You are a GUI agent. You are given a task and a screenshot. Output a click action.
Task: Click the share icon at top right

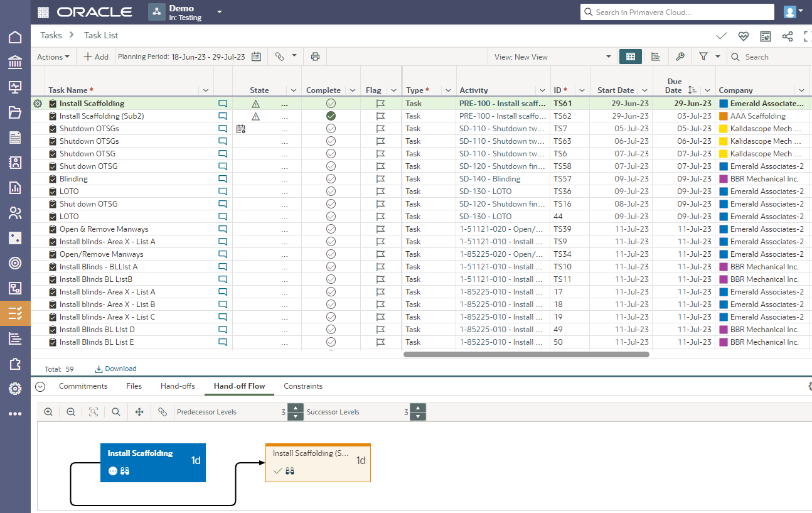(788, 36)
